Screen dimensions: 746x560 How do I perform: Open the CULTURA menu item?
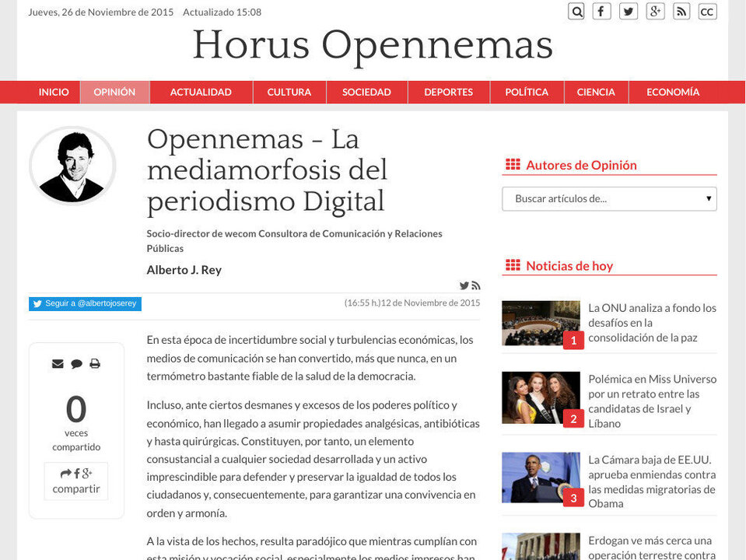point(289,92)
